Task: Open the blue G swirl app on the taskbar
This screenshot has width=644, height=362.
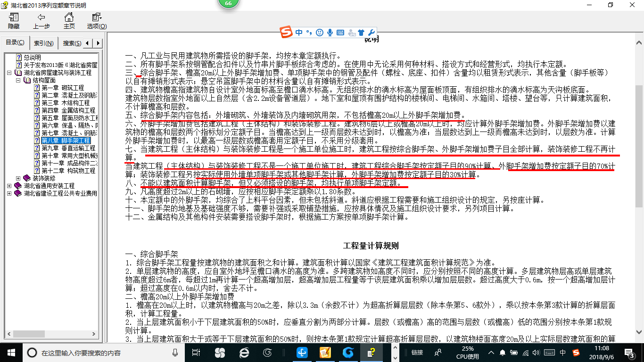Action: (x=348, y=352)
